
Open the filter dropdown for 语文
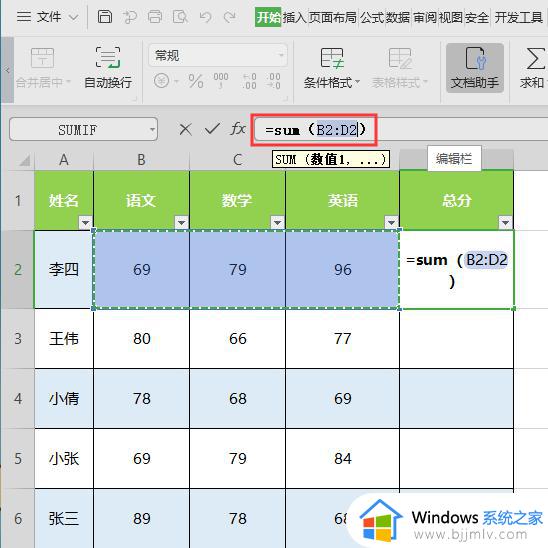click(x=181, y=222)
